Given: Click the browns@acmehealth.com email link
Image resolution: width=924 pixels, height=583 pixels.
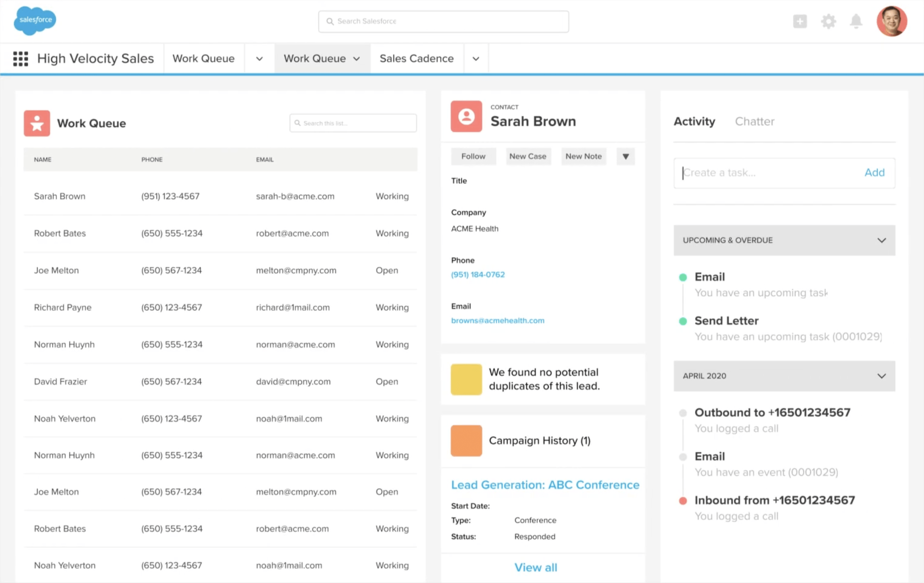Looking at the screenshot, I should [x=497, y=320].
